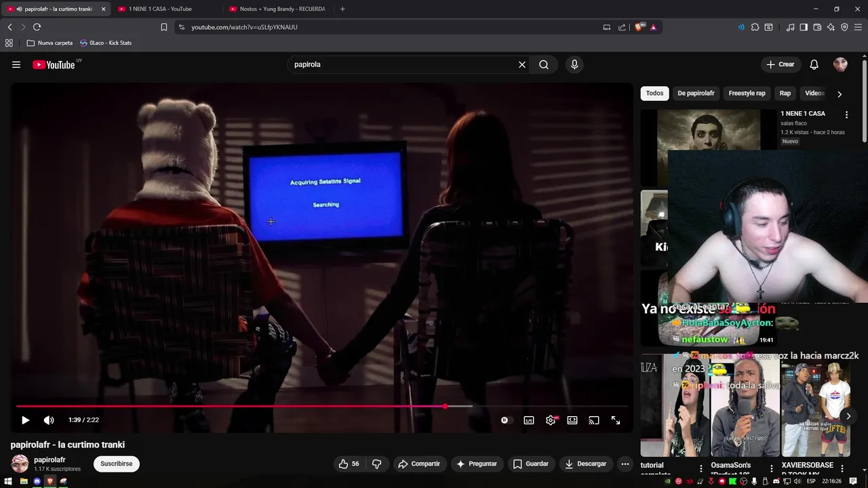868x488 pixels.
Task: Submit search with the magnifier button
Action: pyautogui.click(x=544, y=64)
